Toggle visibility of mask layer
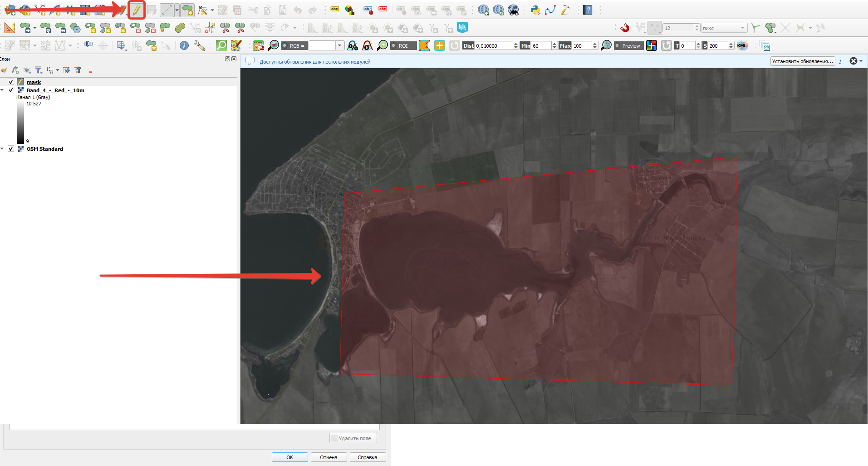 pos(11,82)
